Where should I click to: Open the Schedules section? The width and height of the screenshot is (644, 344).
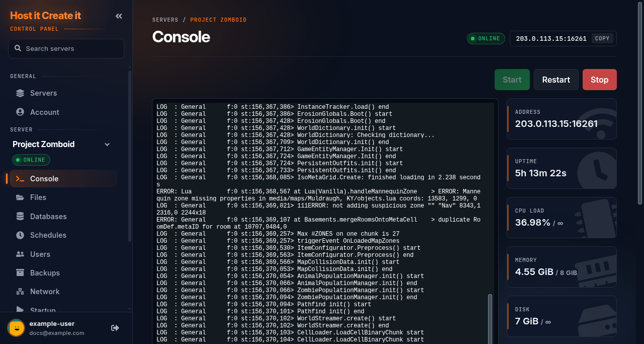63,235
